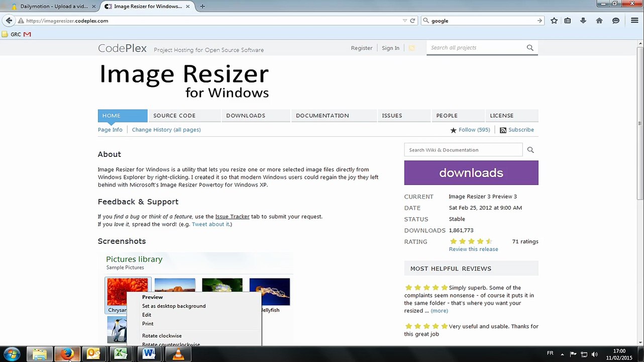
Task: Open Word from the taskbar
Action: point(149,354)
